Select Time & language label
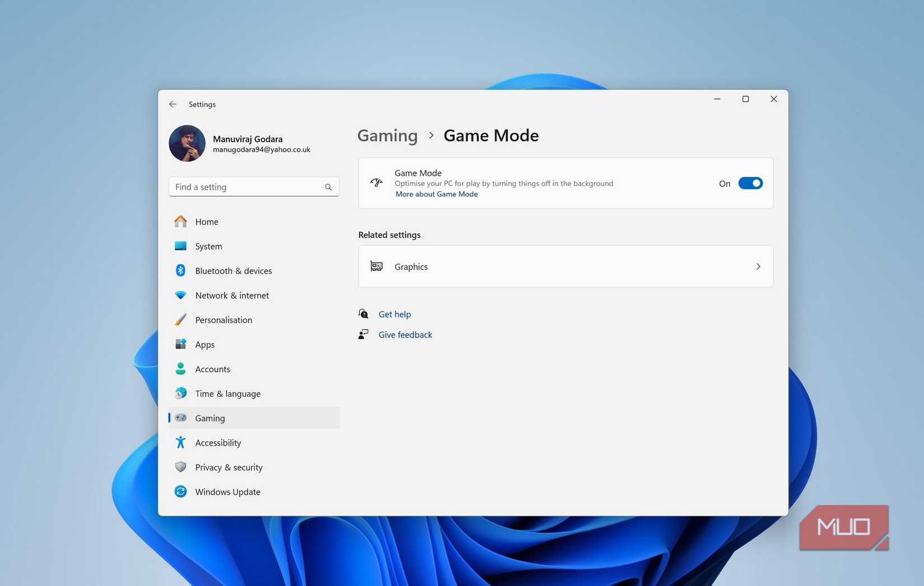This screenshot has height=586, width=924. pyautogui.click(x=228, y=394)
